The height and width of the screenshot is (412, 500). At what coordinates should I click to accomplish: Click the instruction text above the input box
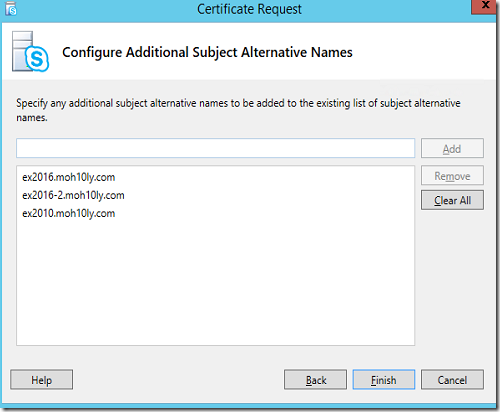238,110
